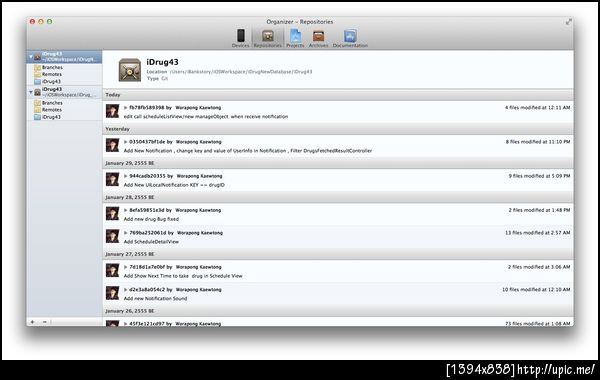Image resolution: width=600 pixels, height=380 pixels.
Task: Click author avatar of commit 7d18d1a7e0bf
Action: (x=112, y=270)
